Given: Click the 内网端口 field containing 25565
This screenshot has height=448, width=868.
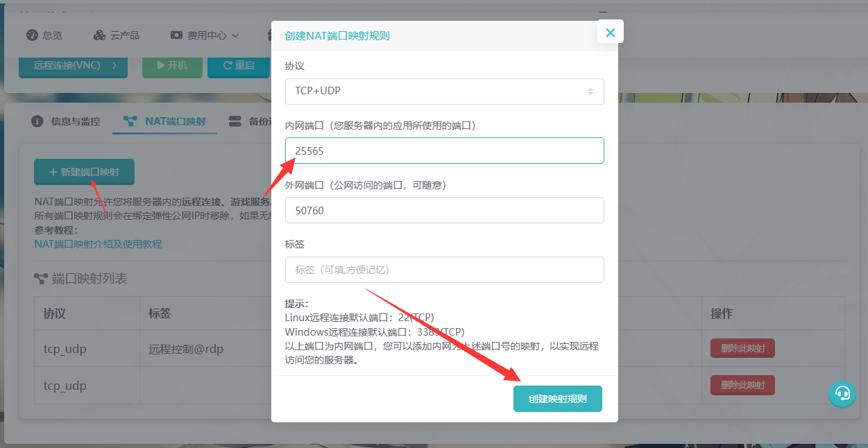Looking at the screenshot, I should 444,150.
